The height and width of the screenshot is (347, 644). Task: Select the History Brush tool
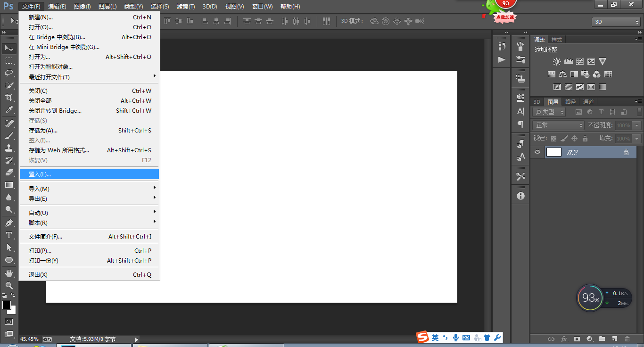click(9, 160)
